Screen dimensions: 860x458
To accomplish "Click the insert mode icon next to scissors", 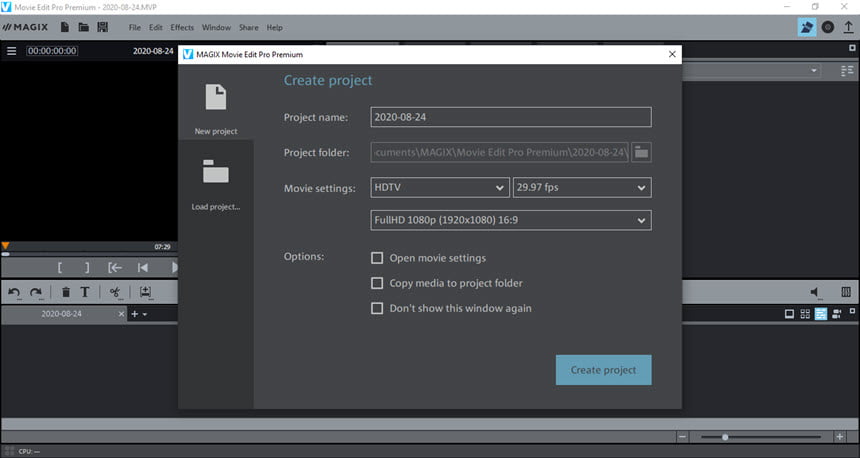I will (145, 292).
